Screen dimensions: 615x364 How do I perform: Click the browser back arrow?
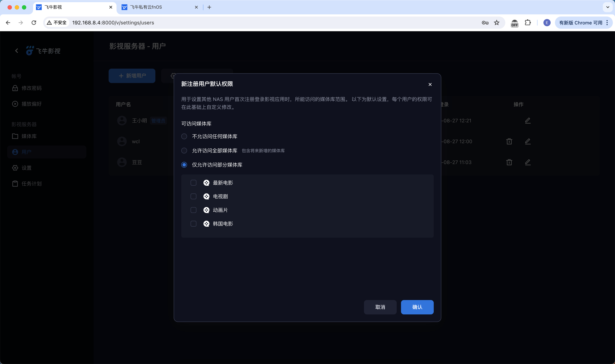[x=8, y=23]
